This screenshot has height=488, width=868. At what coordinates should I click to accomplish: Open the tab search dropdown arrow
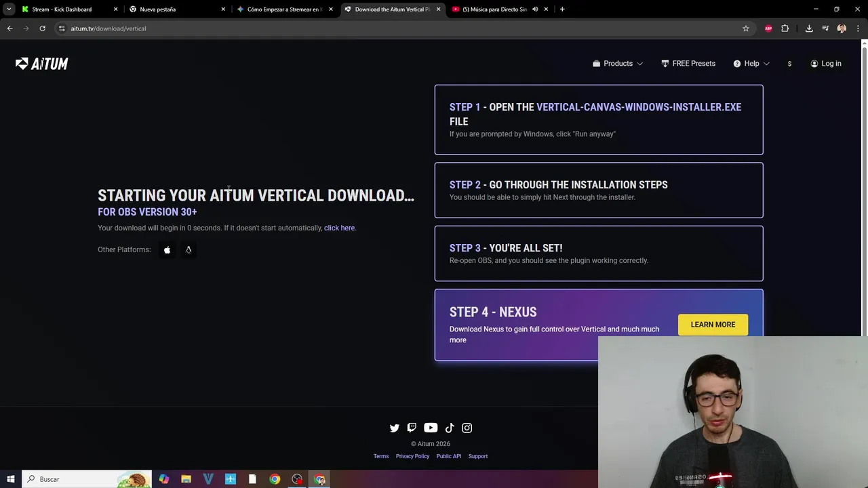9,9
